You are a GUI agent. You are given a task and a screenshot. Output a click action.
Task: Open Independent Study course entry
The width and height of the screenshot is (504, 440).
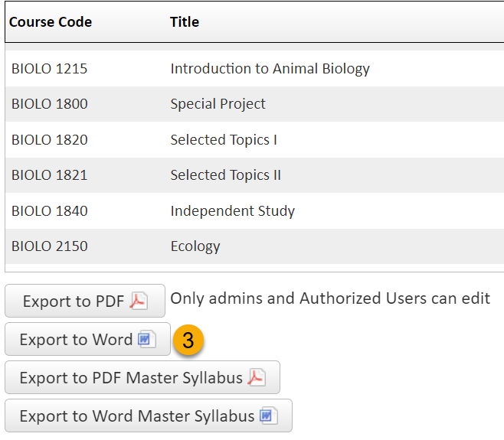(233, 211)
